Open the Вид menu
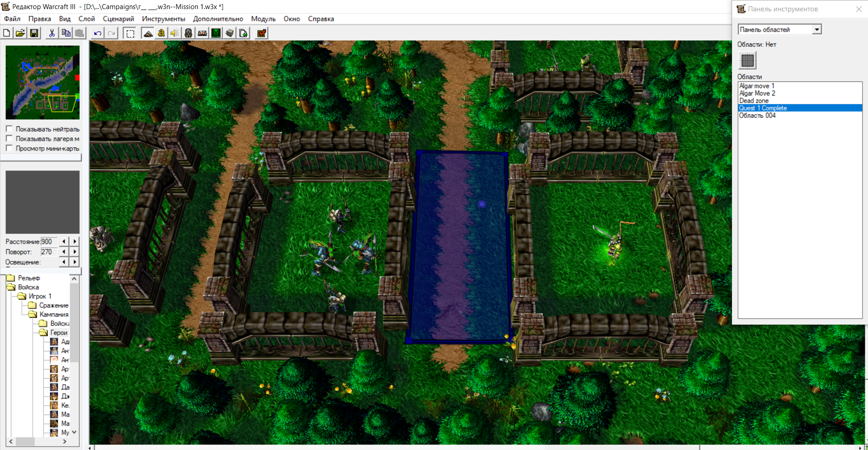The height and width of the screenshot is (450, 868). pos(65,19)
